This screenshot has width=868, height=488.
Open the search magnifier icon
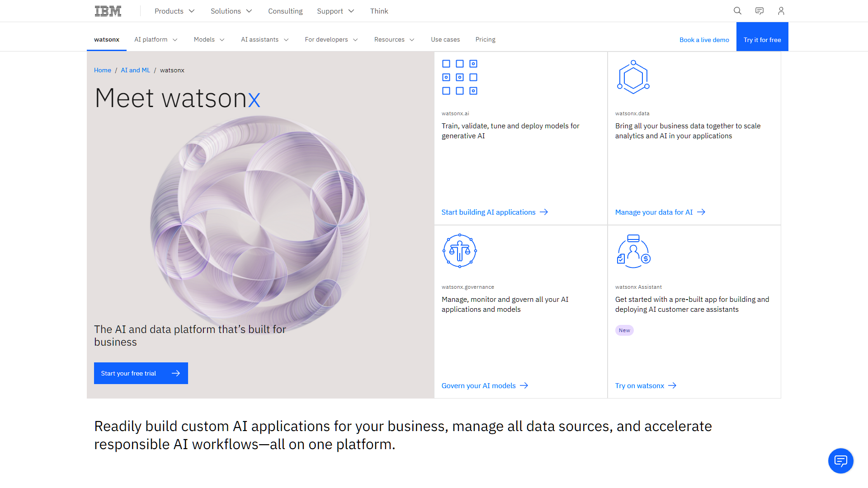[x=737, y=11]
